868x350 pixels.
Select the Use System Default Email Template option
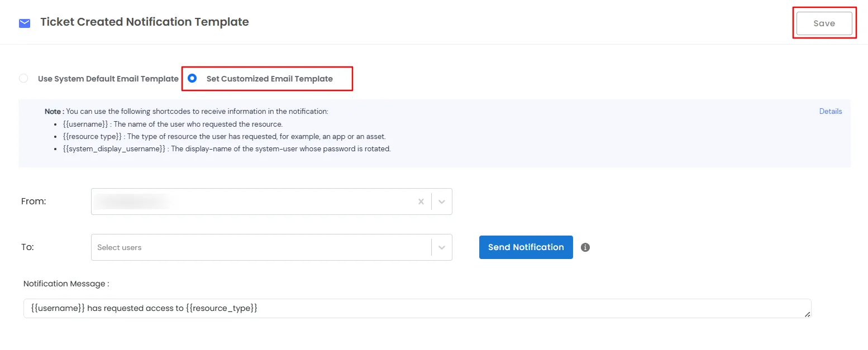[23, 79]
